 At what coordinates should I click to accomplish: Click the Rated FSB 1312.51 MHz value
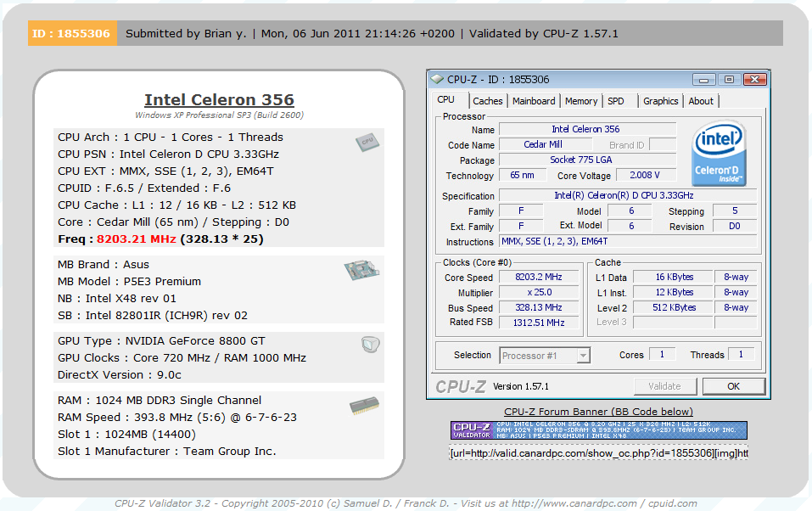click(x=539, y=323)
